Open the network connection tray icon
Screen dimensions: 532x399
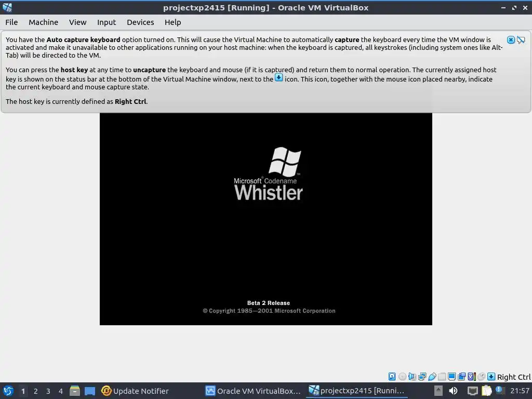coord(473,391)
